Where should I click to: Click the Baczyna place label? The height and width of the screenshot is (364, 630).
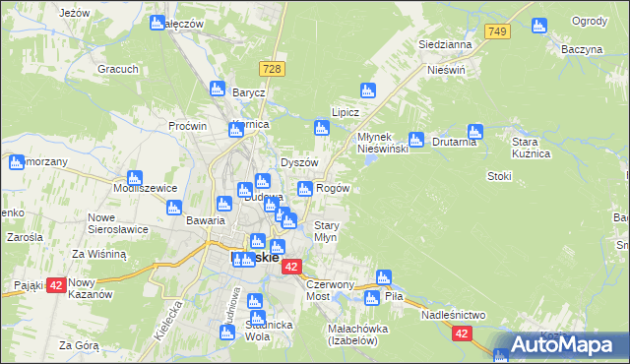(582, 49)
